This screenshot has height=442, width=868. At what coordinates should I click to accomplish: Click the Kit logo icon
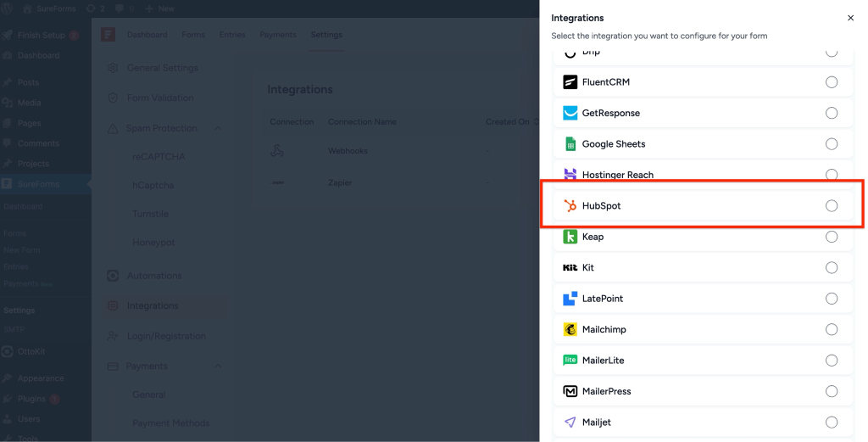tap(570, 268)
